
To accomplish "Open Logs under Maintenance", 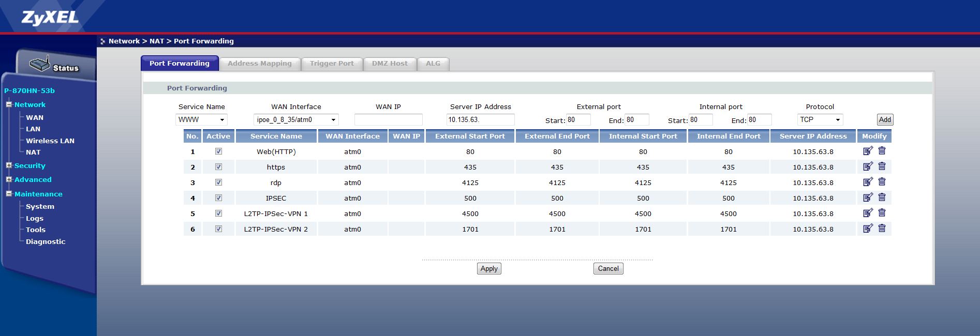I will [35, 218].
